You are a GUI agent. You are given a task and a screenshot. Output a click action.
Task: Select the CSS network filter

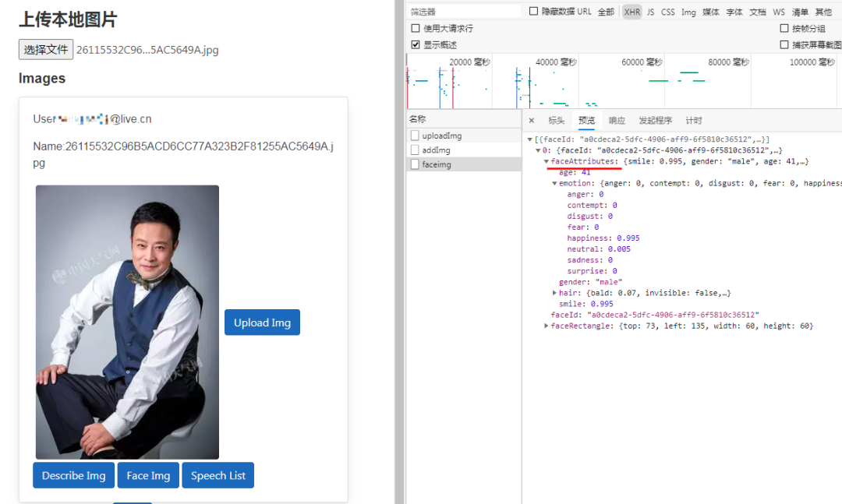point(668,12)
